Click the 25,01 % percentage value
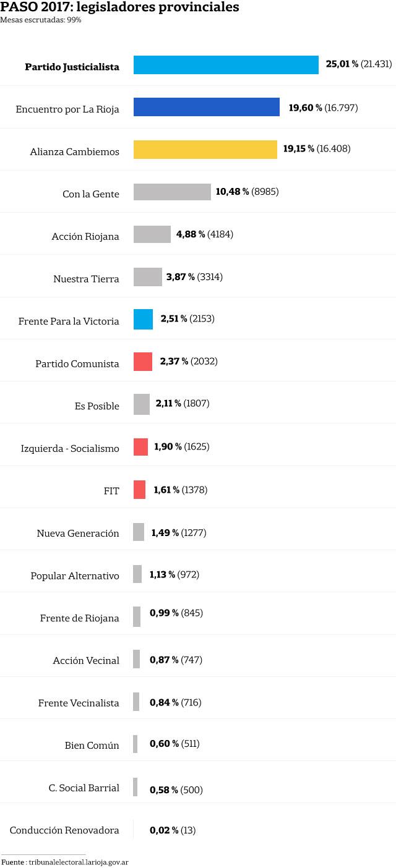This screenshot has width=396, height=868. [x=342, y=64]
